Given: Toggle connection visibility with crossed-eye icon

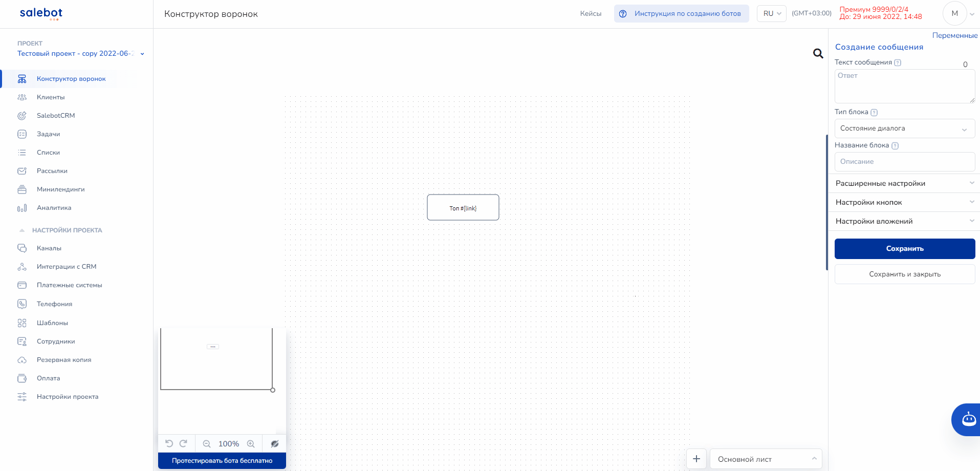Looking at the screenshot, I should (275, 444).
